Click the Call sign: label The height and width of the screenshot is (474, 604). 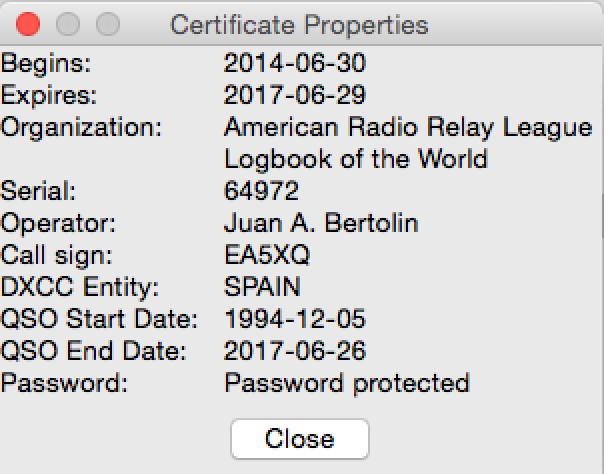[57, 256]
